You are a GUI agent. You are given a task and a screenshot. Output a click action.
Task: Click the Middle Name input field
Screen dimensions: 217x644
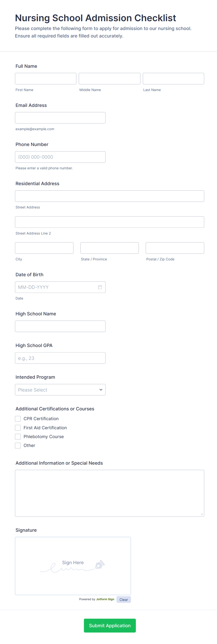pyautogui.click(x=109, y=78)
